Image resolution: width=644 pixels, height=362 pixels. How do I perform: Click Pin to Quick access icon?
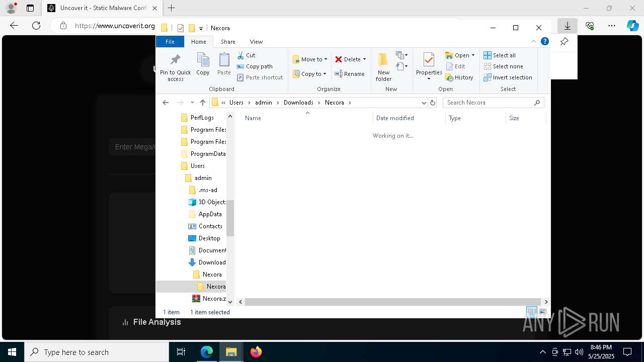pos(175,67)
